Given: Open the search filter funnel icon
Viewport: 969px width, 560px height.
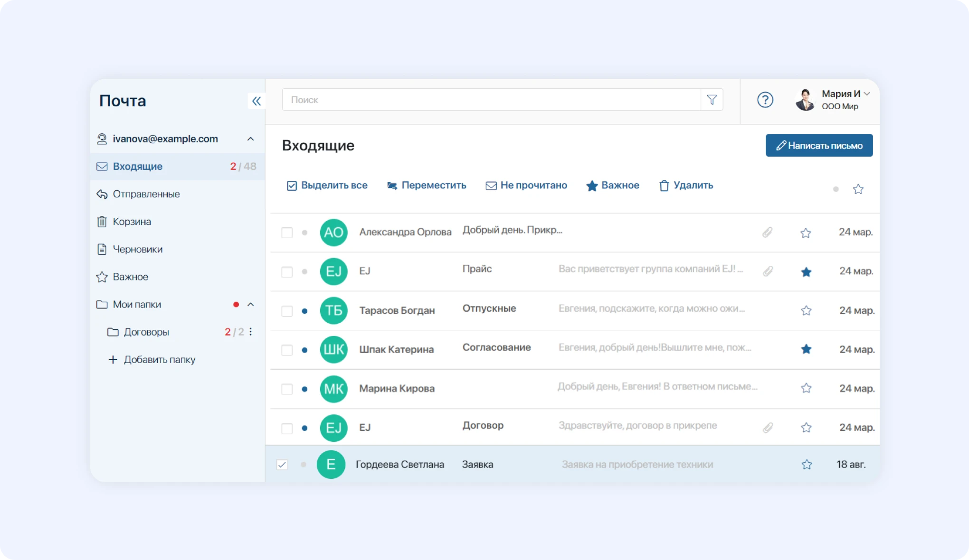Looking at the screenshot, I should (x=712, y=100).
